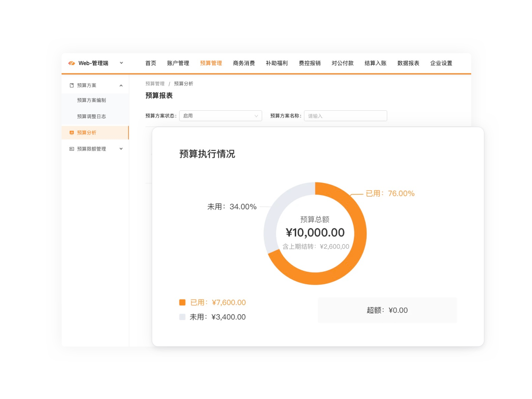Image resolution: width=532 pixels, height=399 pixels.
Task: Open the 数据报表 top menu
Action: [408, 63]
